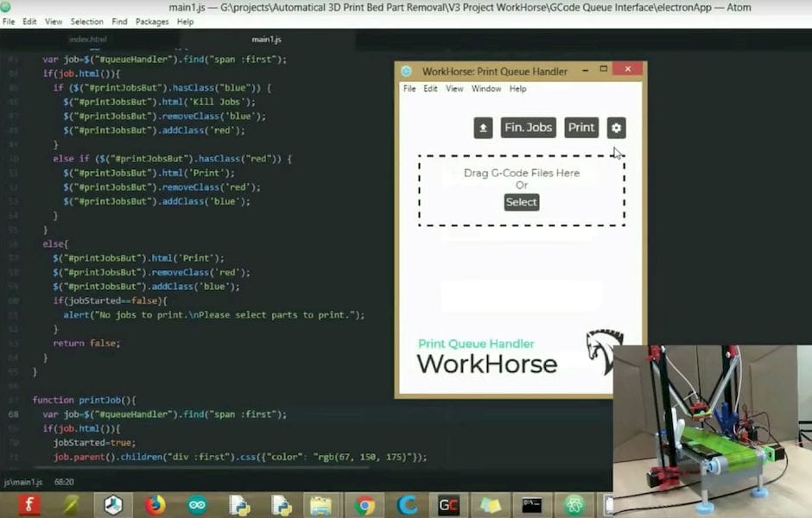Open Atom's Packages menu
812x518 pixels.
(152, 22)
